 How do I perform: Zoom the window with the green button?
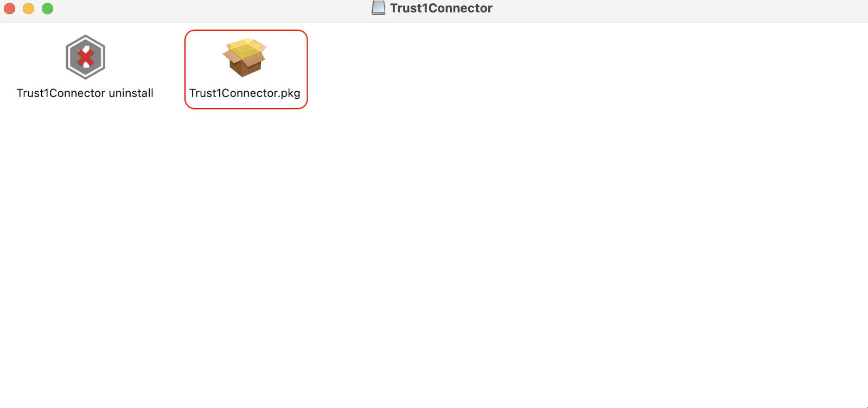[48, 8]
